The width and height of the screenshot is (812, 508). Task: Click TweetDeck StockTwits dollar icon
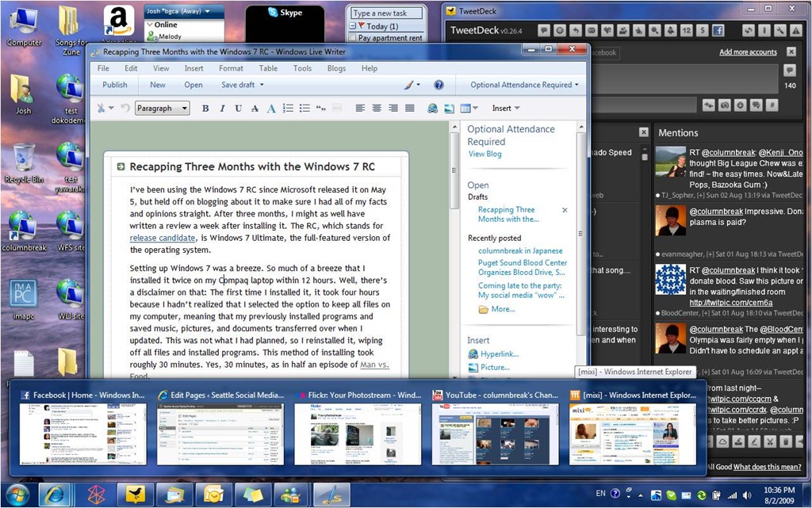click(x=703, y=31)
